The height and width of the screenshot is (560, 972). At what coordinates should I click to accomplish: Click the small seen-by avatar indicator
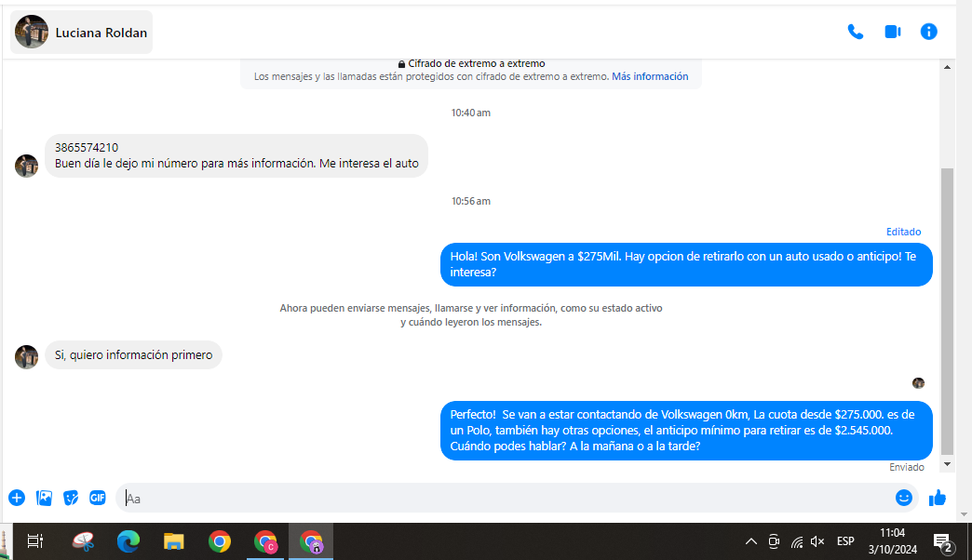click(918, 383)
